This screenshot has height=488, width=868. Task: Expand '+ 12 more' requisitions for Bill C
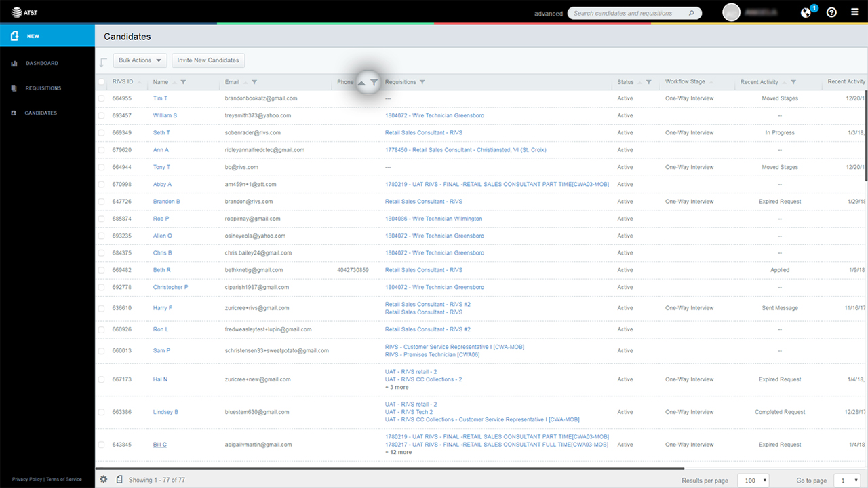pos(399,452)
